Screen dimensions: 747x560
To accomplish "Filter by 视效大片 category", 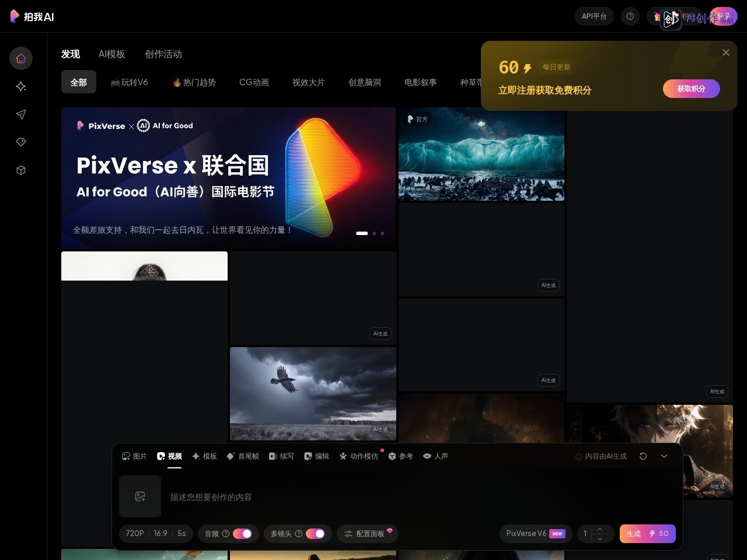I will pos(308,82).
